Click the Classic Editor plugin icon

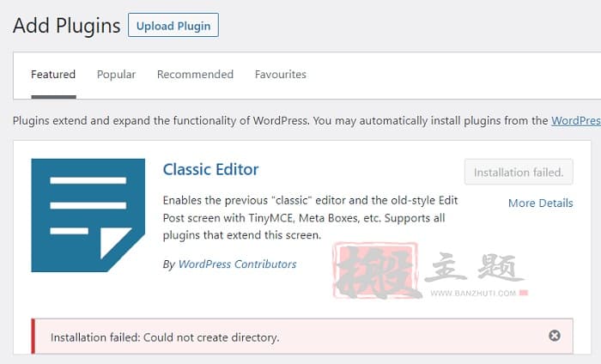tap(88, 215)
